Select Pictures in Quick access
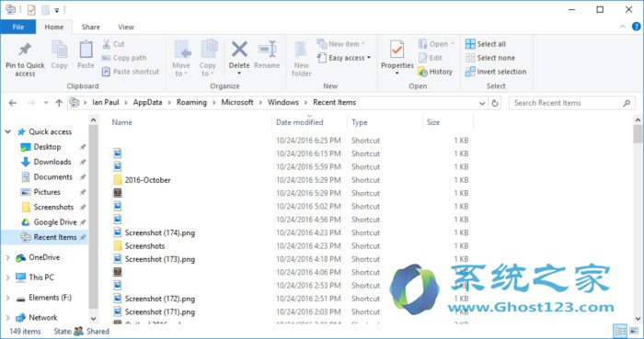 tap(47, 192)
